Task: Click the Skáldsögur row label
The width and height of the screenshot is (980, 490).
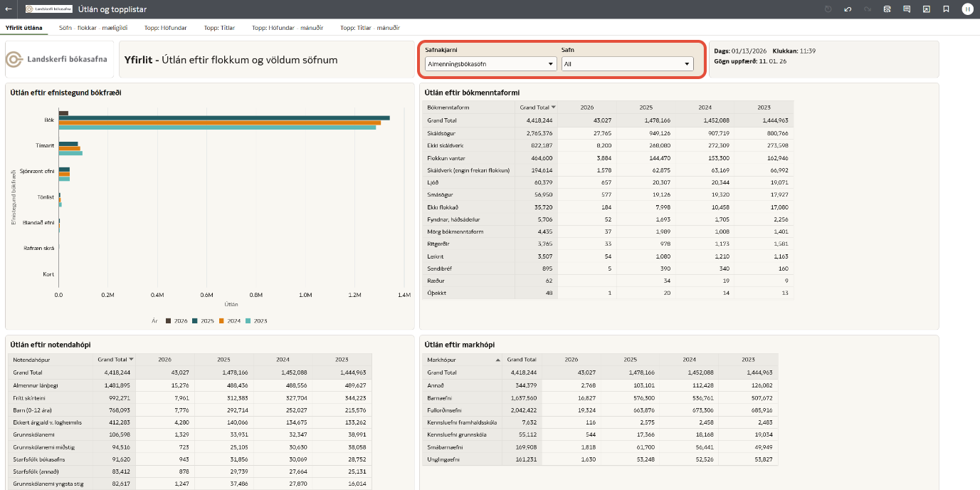Action: [x=441, y=133]
